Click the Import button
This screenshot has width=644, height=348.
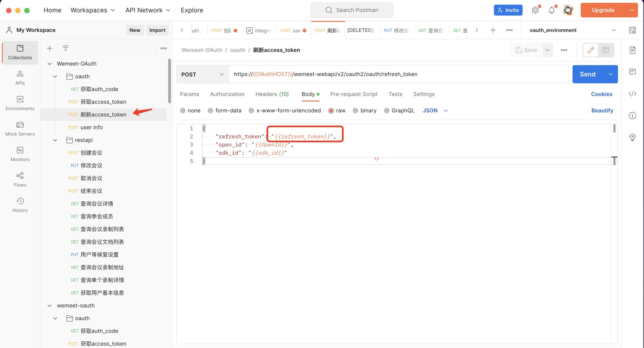157,30
